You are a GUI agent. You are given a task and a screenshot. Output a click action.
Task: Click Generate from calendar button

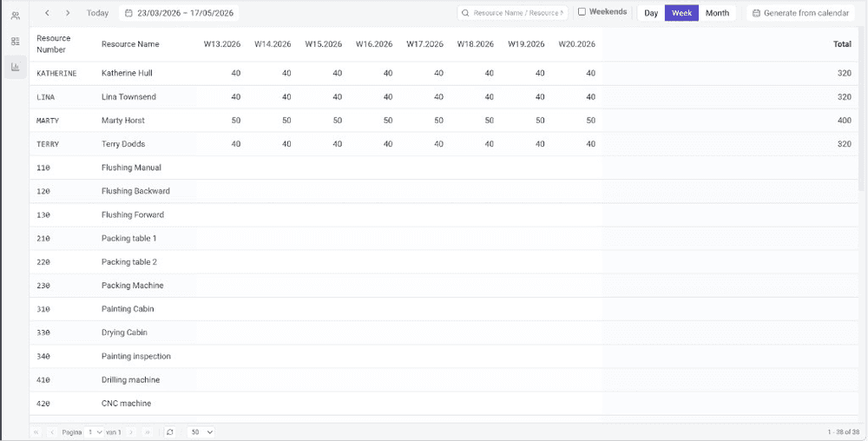click(800, 13)
